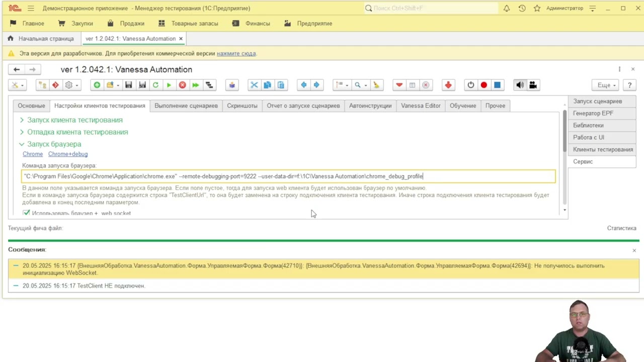This screenshot has width=644, height=362.
Task: Open the 'Товарные запасы' menu section
Action: click(188, 23)
